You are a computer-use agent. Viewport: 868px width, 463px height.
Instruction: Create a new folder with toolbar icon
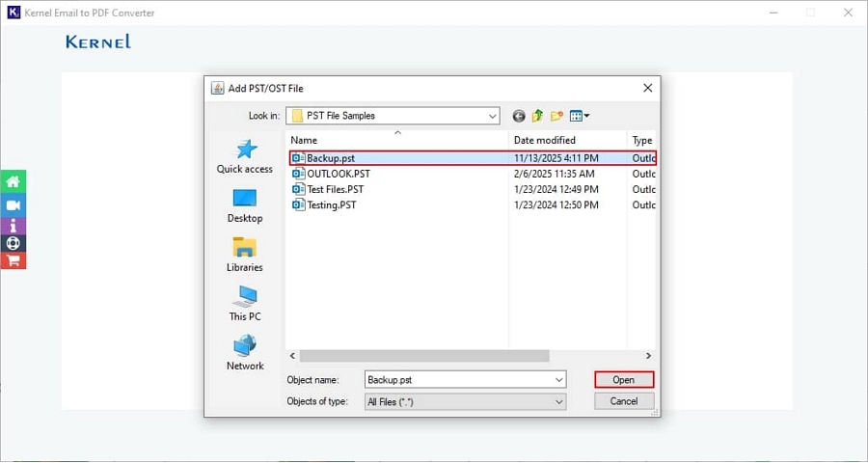556,116
